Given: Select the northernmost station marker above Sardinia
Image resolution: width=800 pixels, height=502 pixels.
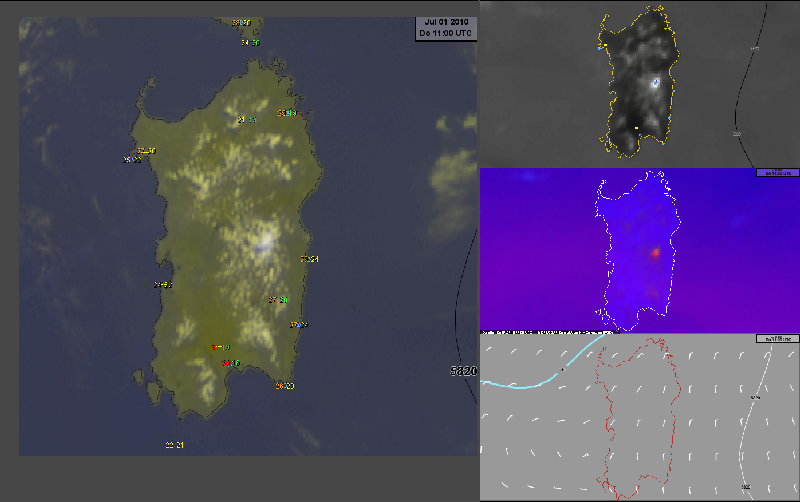Looking at the screenshot, I should point(241,22).
